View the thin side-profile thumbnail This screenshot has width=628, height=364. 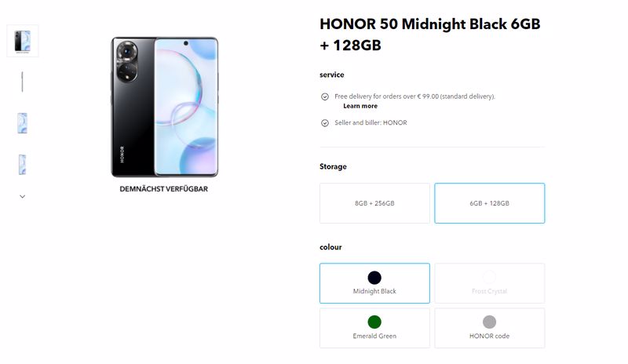tap(23, 82)
